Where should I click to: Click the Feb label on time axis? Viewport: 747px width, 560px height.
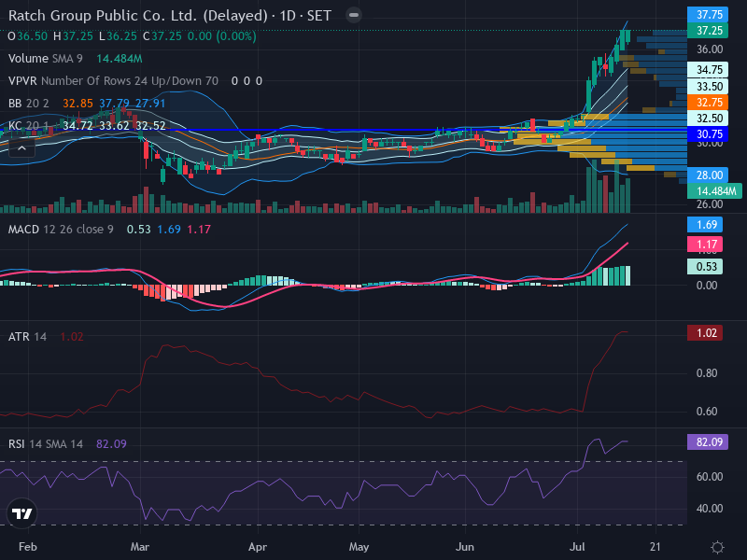[28, 547]
